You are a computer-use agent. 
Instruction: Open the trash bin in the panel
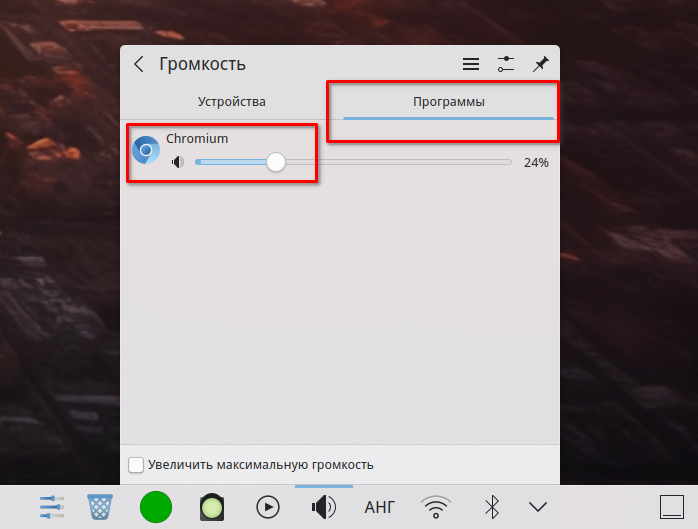point(100,507)
